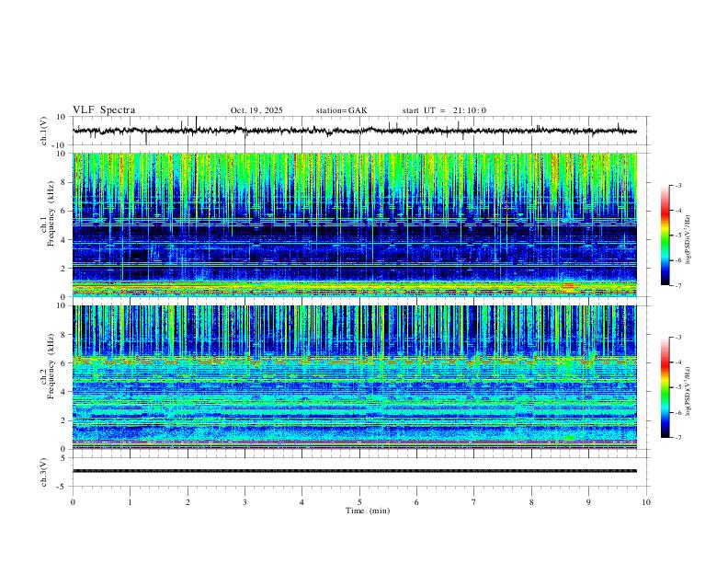Click the ch.1 voltage waveform trace
The image size is (728, 563).
click(x=355, y=131)
